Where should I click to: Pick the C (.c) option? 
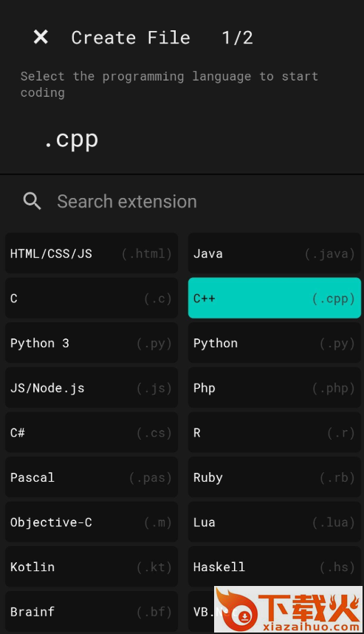(x=92, y=298)
